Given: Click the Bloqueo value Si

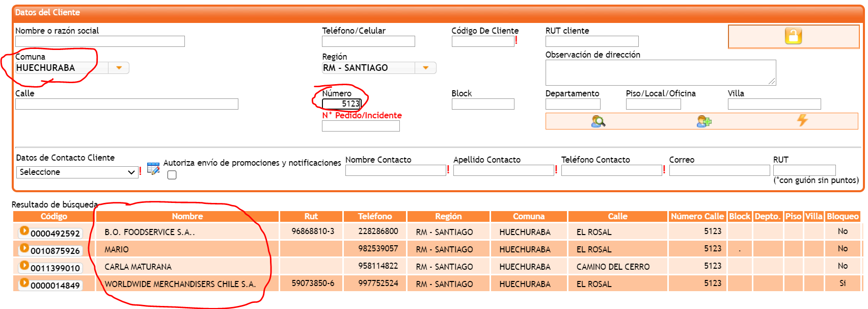Looking at the screenshot, I should tap(843, 283).
